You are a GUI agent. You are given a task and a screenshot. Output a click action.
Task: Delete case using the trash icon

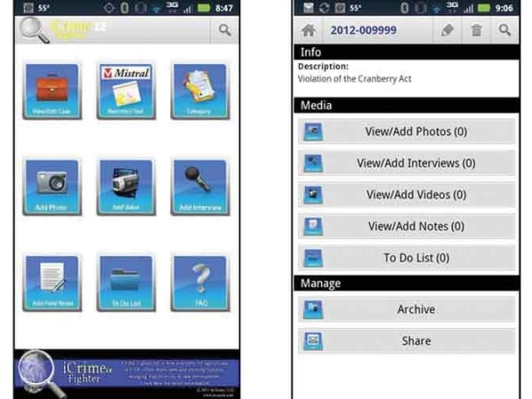coord(476,30)
